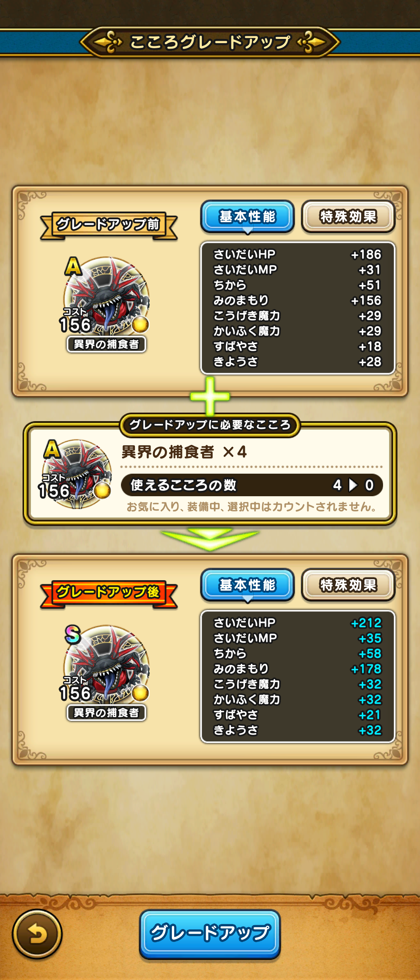
Task: Tap the さいだいHP +212 stat row
Action: point(297,623)
